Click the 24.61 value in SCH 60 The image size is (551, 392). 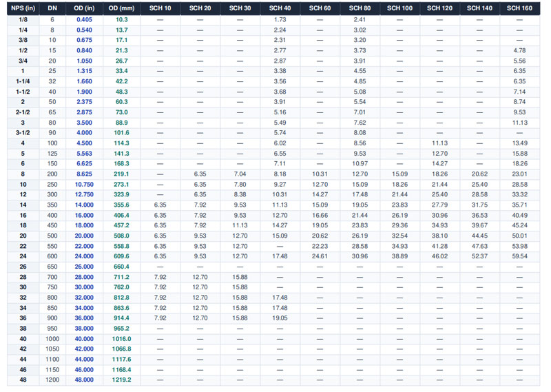click(320, 256)
